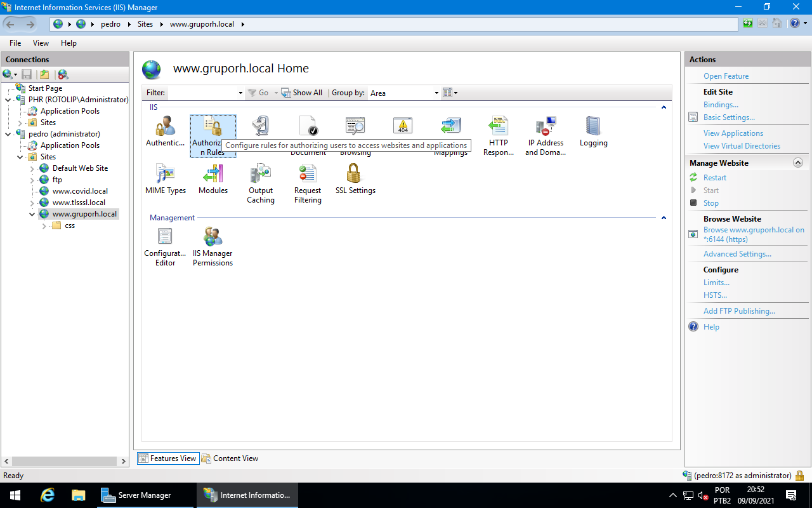Open the MIME Types feature
The image size is (812, 508).
point(165,174)
